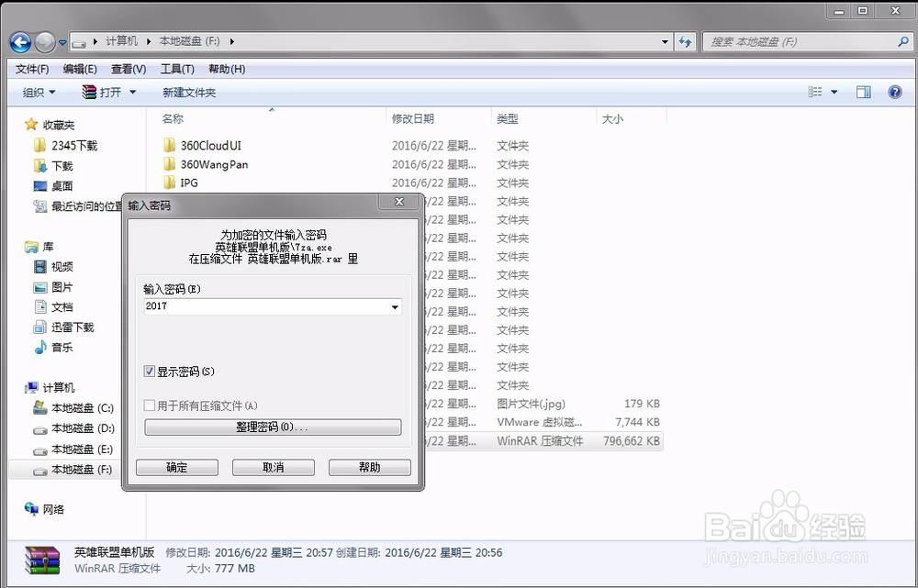Open the 文件(F) menu
918x588 pixels.
[32, 69]
